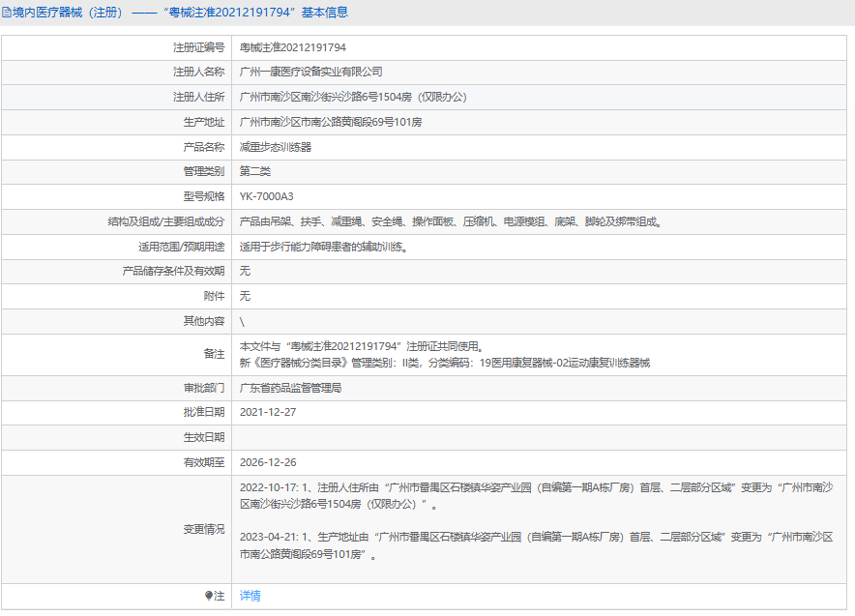This screenshot has width=855, height=616.
Task: Click the 结构及组成 composition description text
Action: click(451, 221)
